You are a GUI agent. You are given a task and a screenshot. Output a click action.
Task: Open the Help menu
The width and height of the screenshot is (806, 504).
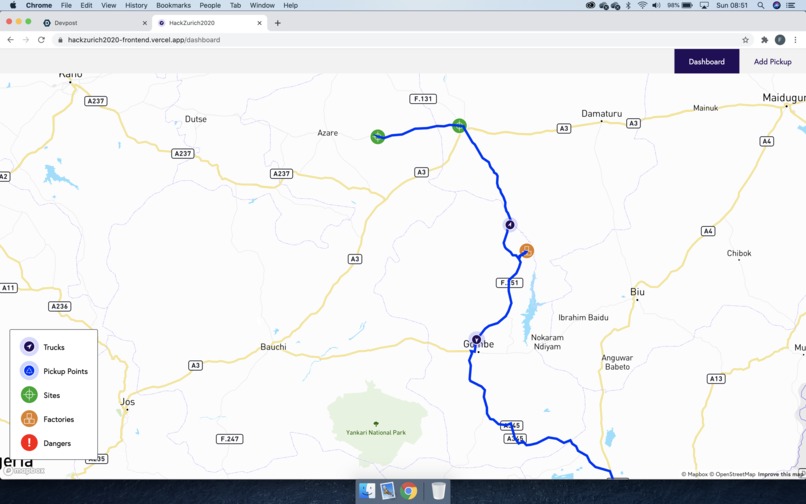click(290, 5)
